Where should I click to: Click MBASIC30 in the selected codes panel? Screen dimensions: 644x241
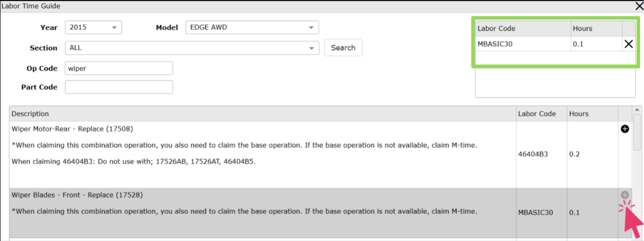[x=495, y=44]
